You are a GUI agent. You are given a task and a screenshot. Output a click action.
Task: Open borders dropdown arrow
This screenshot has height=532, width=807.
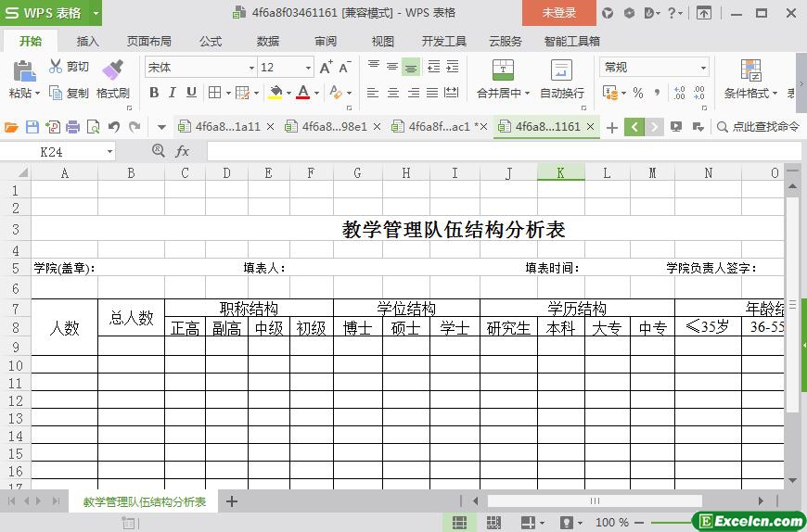[228, 93]
